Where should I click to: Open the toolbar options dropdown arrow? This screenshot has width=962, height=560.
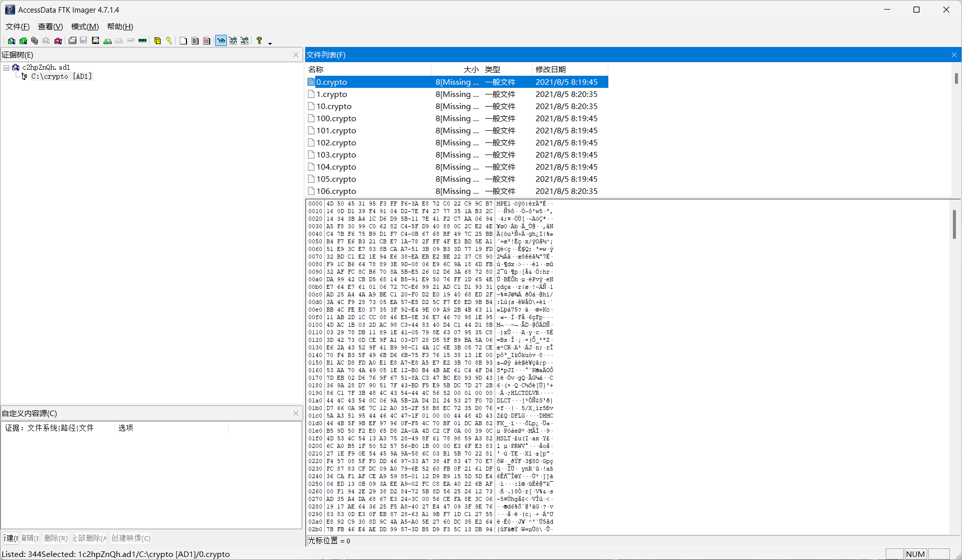270,43
